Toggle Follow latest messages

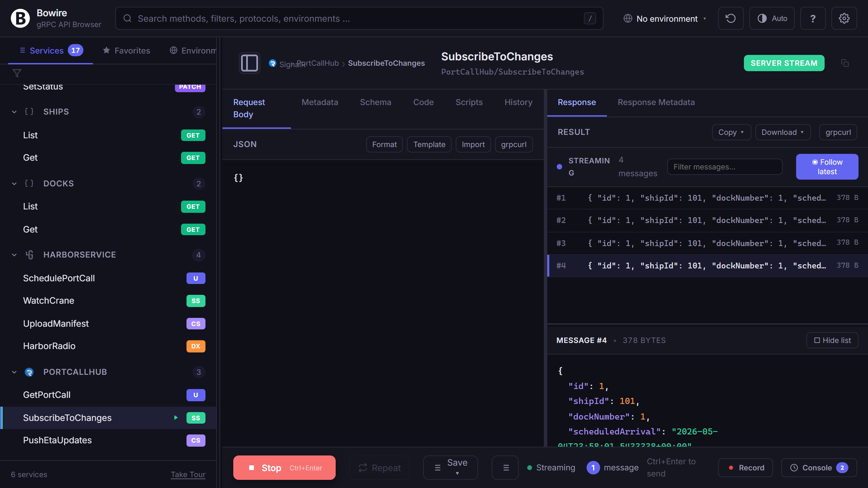[827, 167]
